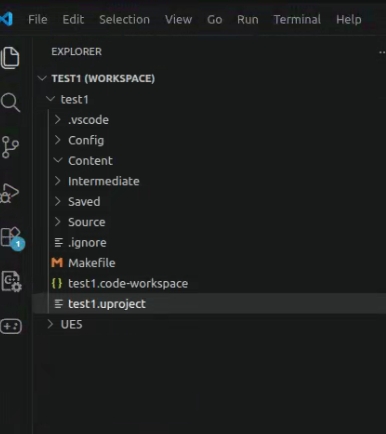386x434 pixels.
Task: Expand the UE5 folder
Action: tap(50, 324)
